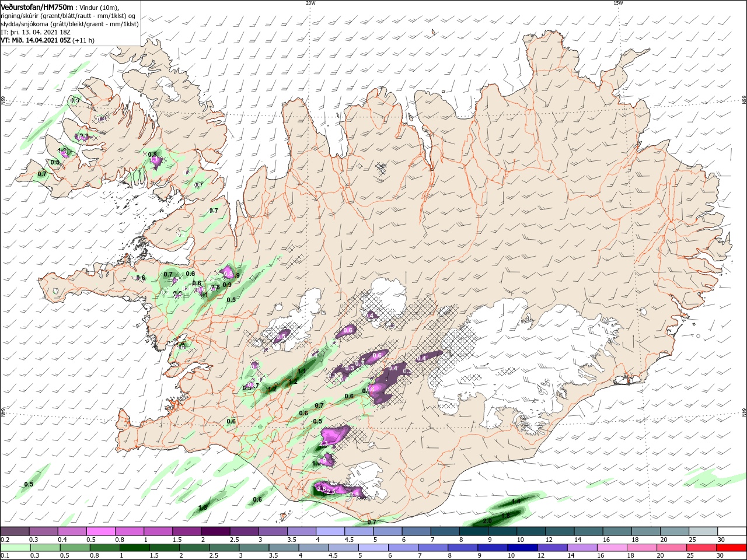The height and width of the screenshot is (560, 747).
Task: Pick the bright red 30 rain legend swatch
Action: 731,548
